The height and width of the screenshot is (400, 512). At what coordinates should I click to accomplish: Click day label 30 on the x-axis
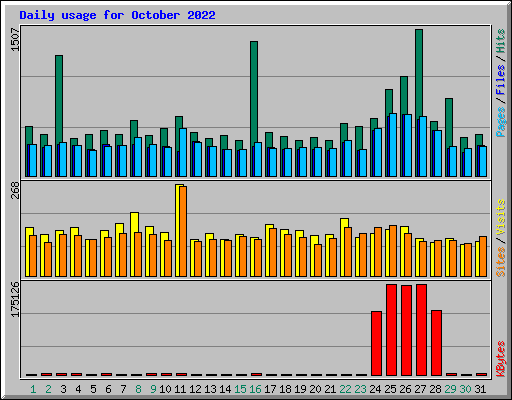(x=465, y=389)
